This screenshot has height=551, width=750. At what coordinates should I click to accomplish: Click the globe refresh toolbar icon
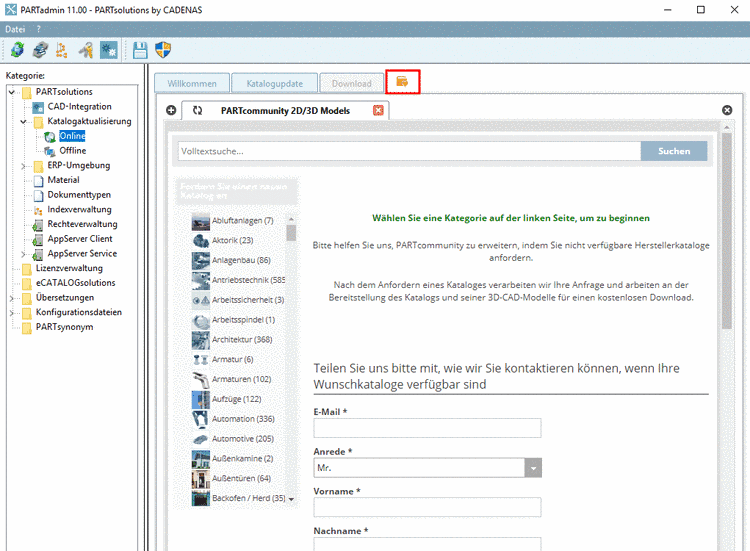pyautogui.click(x=18, y=50)
